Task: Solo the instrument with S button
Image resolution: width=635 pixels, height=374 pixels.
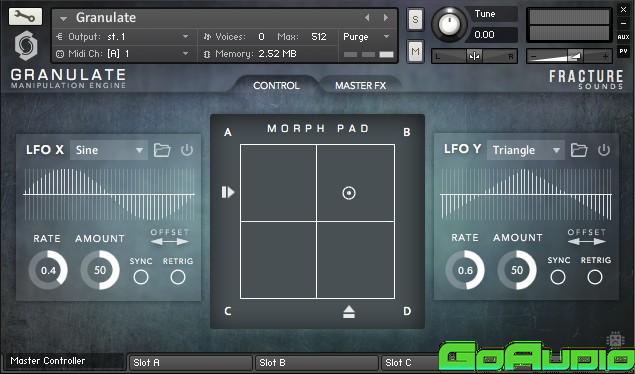Action: click(x=416, y=19)
